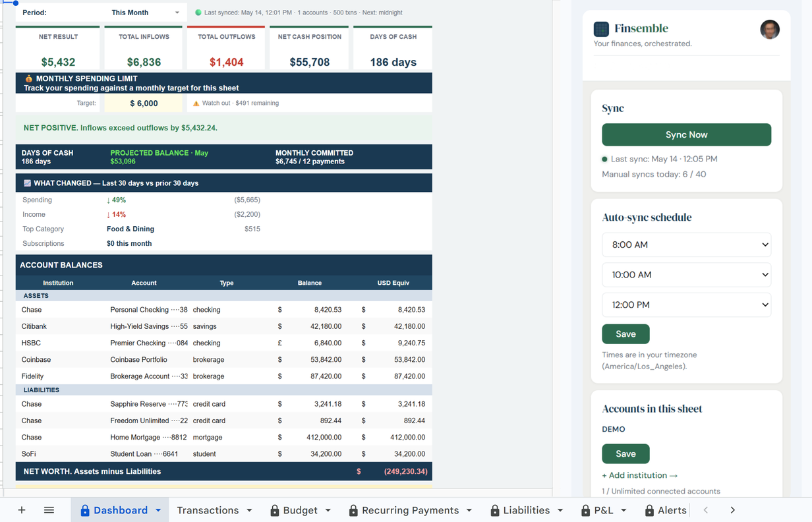The width and height of the screenshot is (812, 522).
Task: Save the Accounts in this sheet section
Action: point(625,454)
